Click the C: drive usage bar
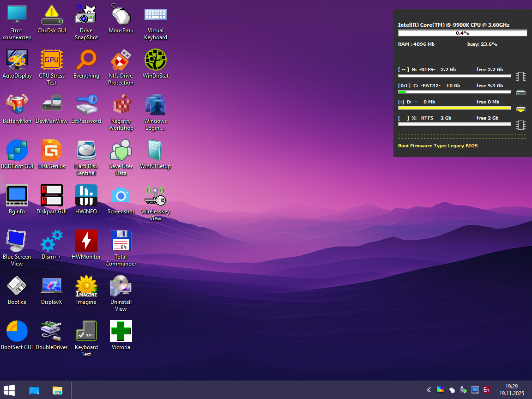Viewport: 532px width, 399px height. click(454, 92)
